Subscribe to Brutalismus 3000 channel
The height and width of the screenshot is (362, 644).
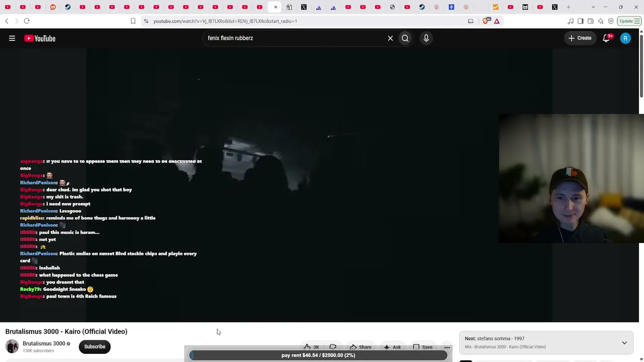(x=95, y=346)
